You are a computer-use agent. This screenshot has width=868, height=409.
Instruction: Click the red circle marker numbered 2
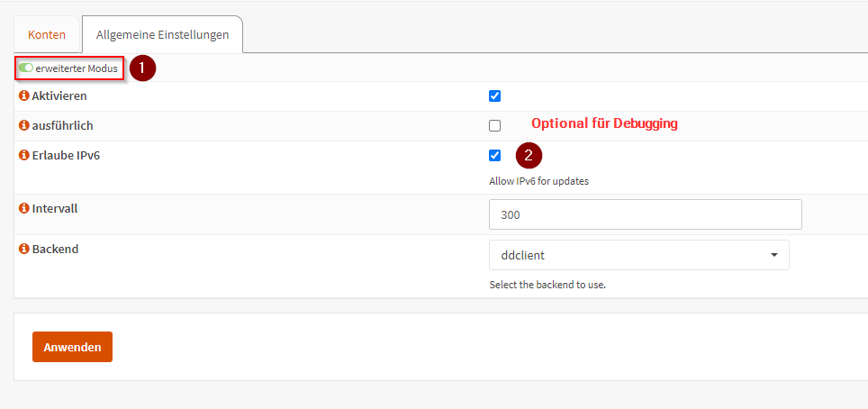(x=529, y=155)
